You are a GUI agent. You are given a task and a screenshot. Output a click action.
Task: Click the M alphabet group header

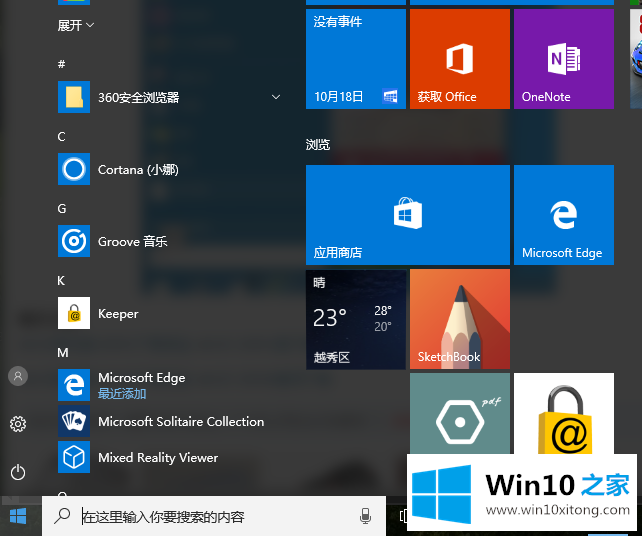coord(63,353)
